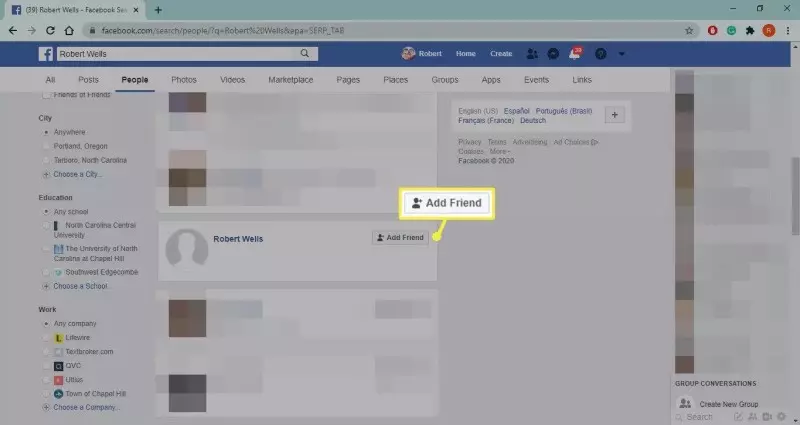800x425 pixels.
Task: Click the new message compose icon in chat bar
Action: click(x=738, y=417)
